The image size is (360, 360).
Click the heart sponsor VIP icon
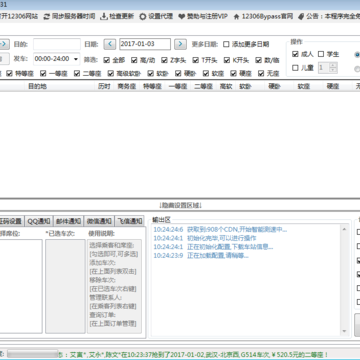[x=181, y=16]
